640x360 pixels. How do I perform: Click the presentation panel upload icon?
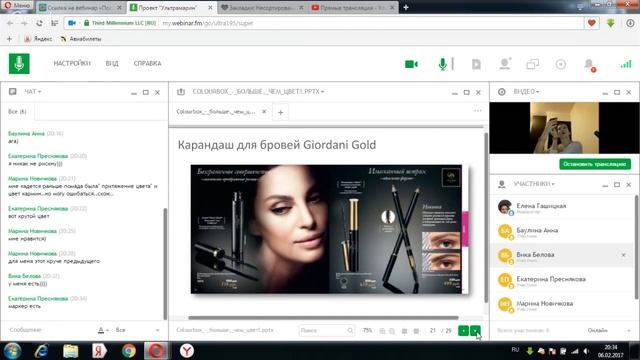[x=181, y=92]
